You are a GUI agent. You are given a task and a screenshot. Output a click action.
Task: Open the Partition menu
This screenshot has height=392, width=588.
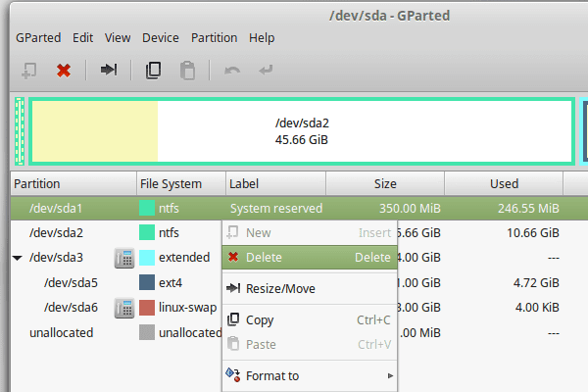[x=214, y=38]
